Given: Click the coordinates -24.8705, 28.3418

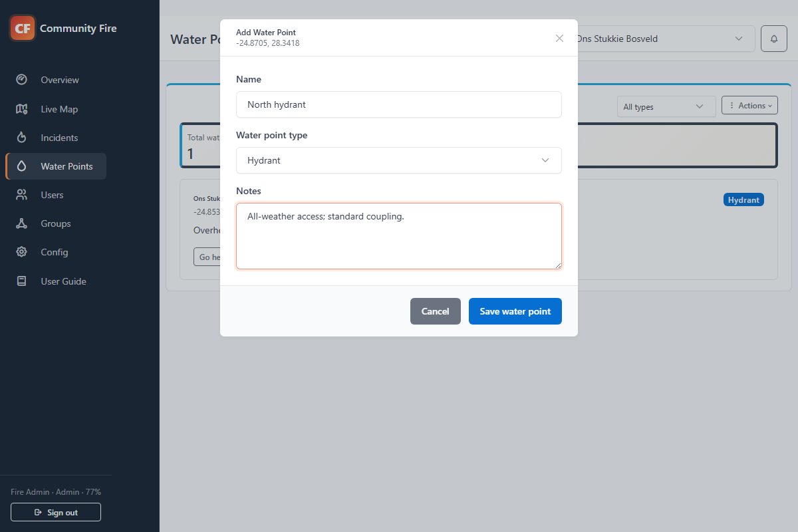Looking at the screenshot, I should [x=267, y=43].
